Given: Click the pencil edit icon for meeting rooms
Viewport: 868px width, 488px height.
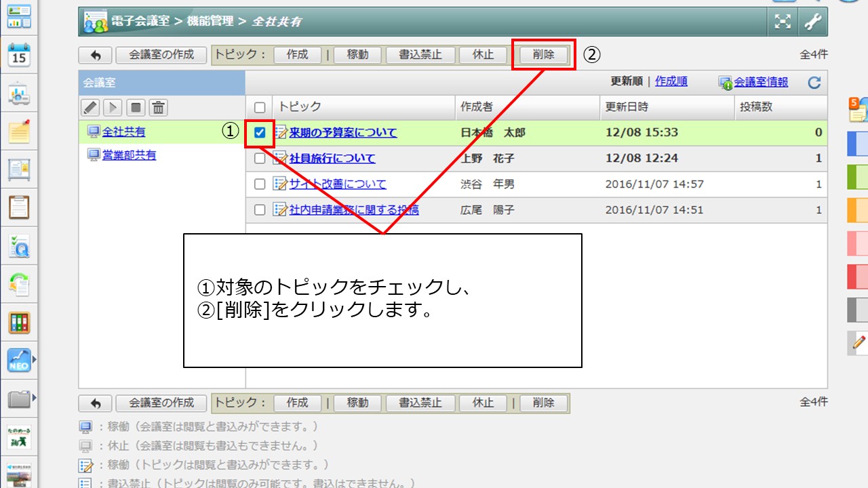Looking at the screenshot, I should tap(90, 107).
